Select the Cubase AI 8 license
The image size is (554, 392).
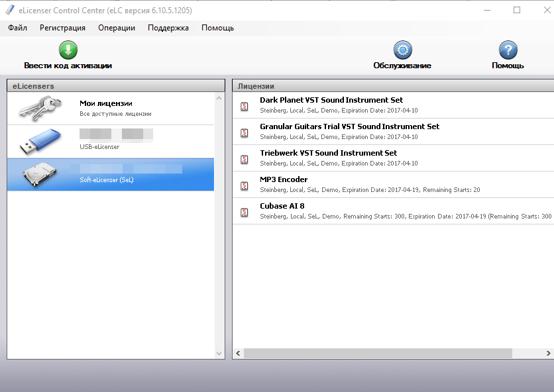(x=393, y=211)
